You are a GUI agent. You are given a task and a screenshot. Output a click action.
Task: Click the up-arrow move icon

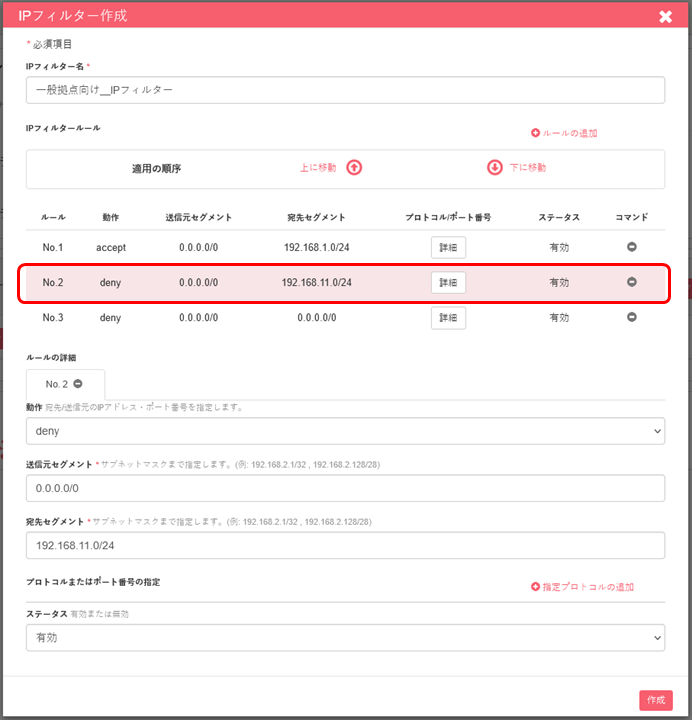click(354, 168)
